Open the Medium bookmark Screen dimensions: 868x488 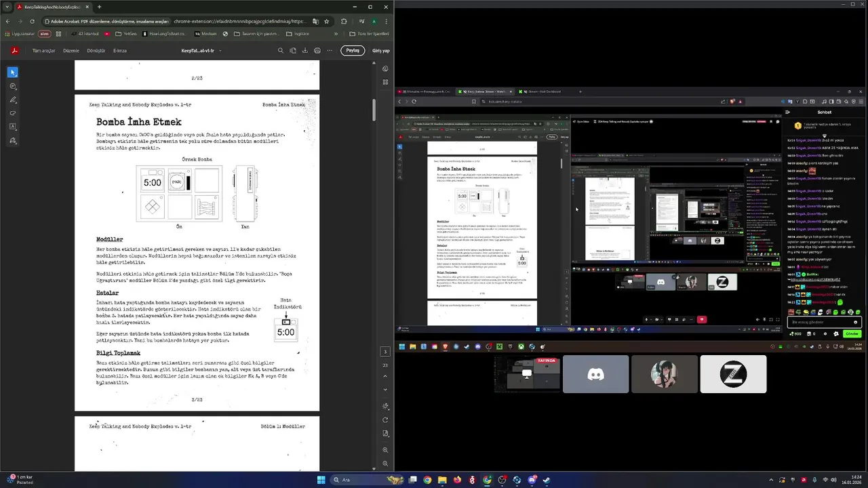click(205, 33)
